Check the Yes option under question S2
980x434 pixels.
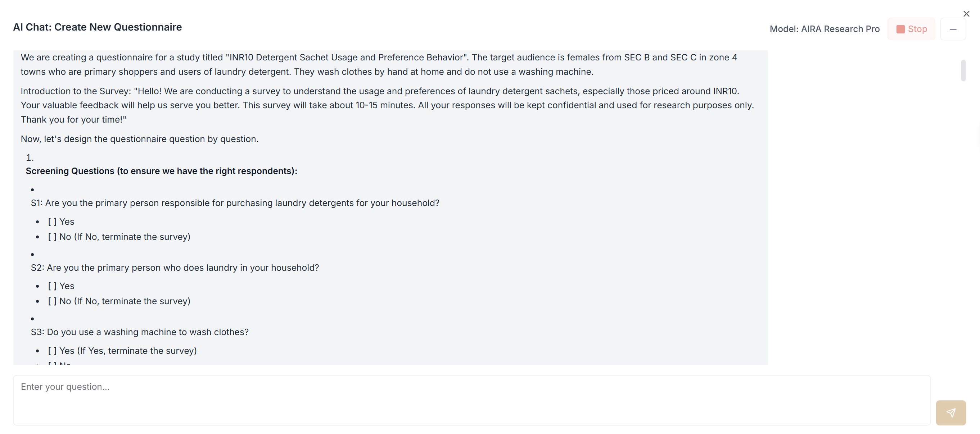(53, 286)
